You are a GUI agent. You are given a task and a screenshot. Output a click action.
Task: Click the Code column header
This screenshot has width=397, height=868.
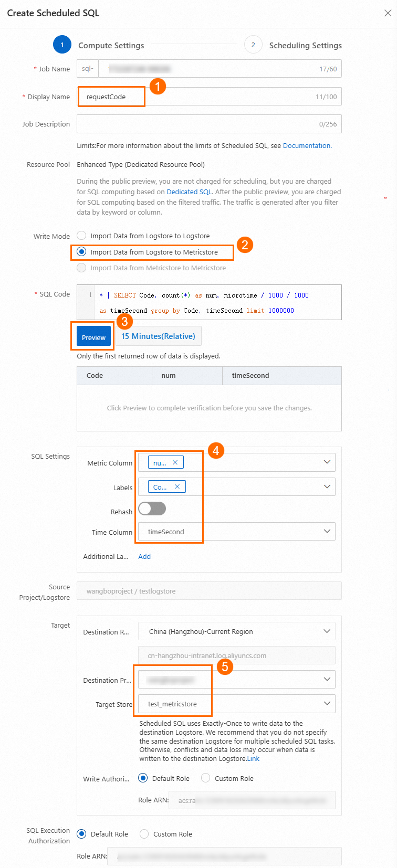(x=114, y=376)
